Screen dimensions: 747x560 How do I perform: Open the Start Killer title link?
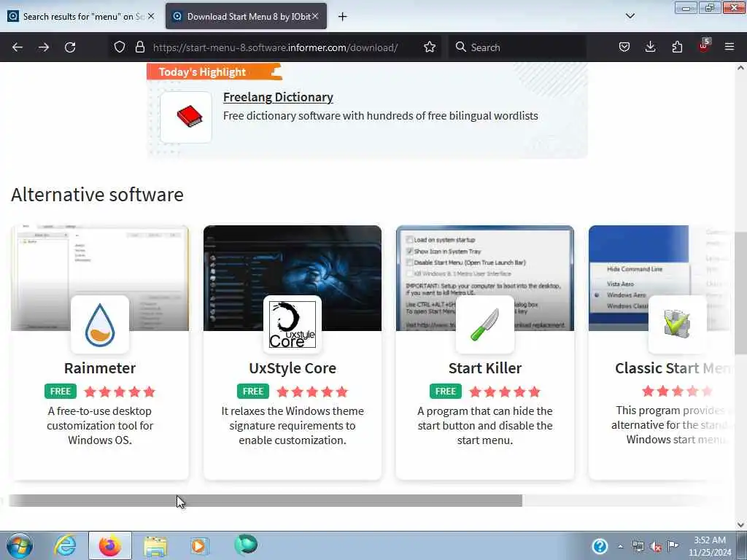(485, 368)
